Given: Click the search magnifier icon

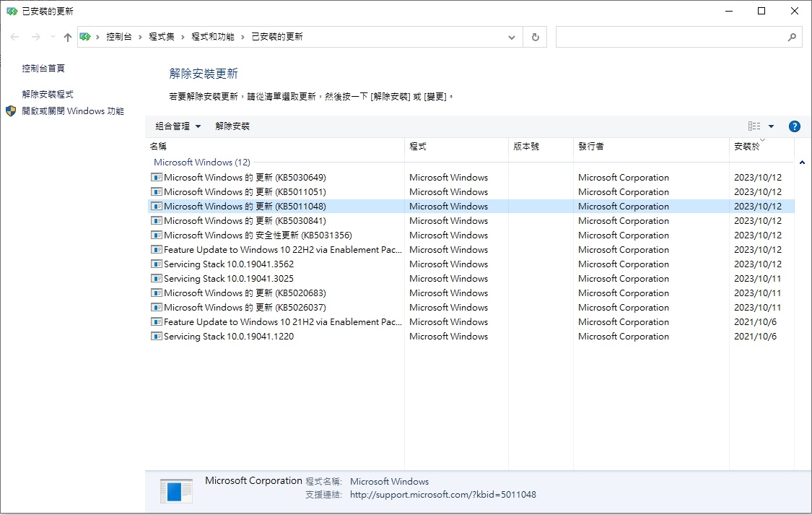Looking at the screenshot, I should pos(792,38).
